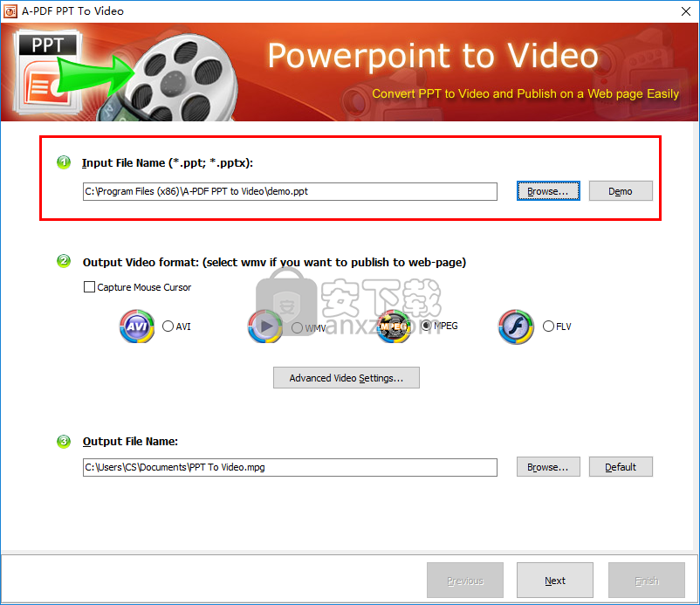Screen dimensions: 700x605
Task: Reset output file name with Default
Action: pyautogui.click(x=621, y=467)
